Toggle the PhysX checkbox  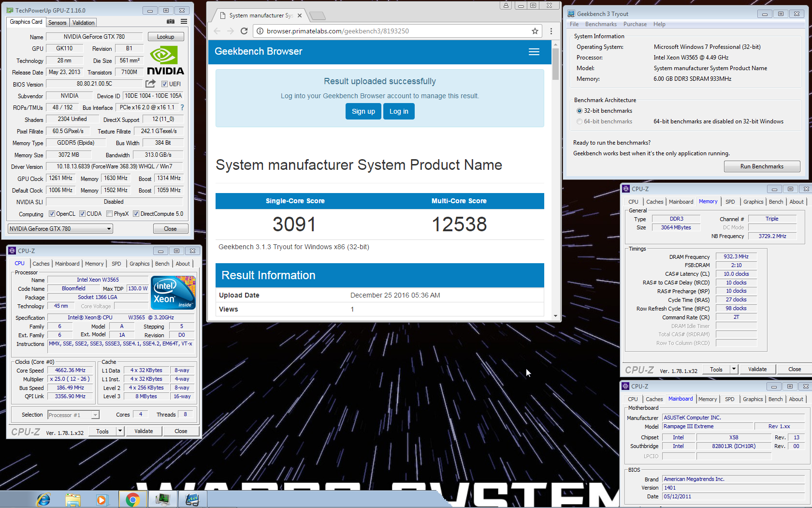(x=109, y=213)
